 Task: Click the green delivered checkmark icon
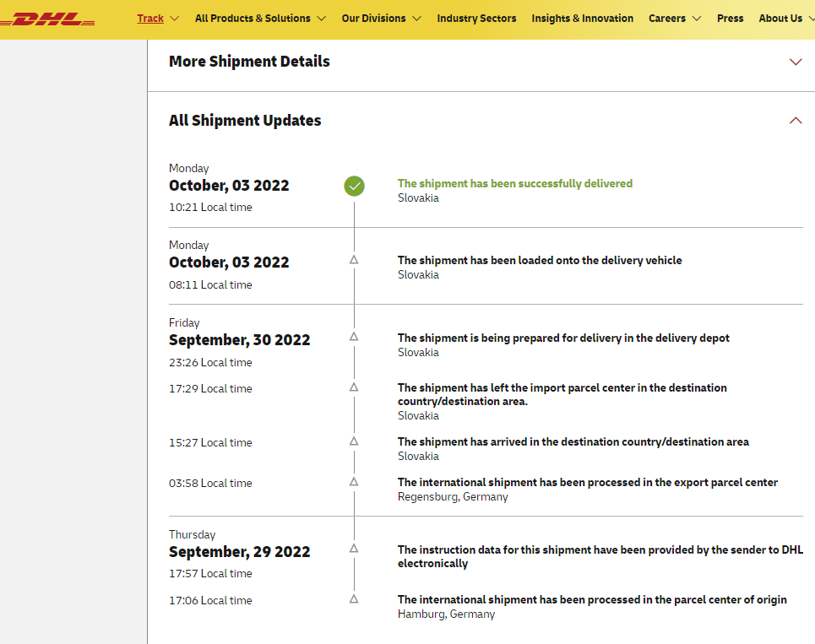pyautogui.click(x=354, y=186)
